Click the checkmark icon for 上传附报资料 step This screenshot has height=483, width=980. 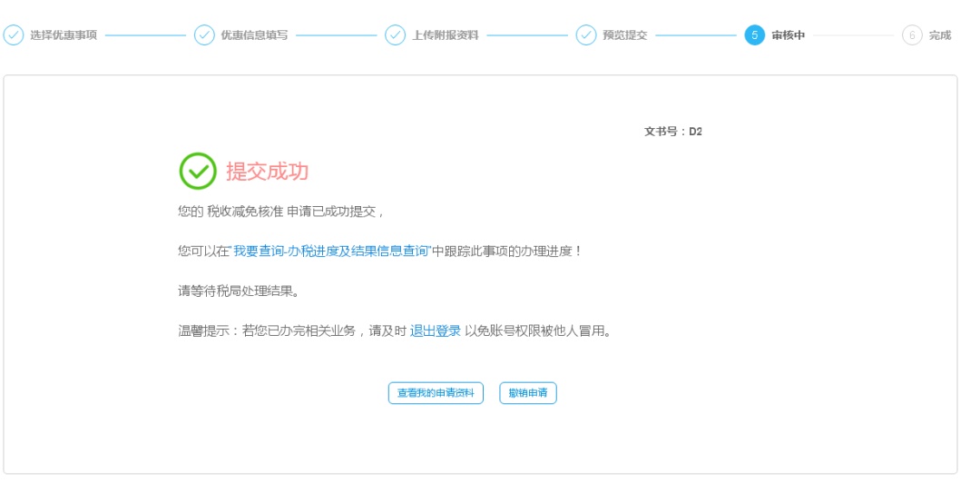pos(395,35)
